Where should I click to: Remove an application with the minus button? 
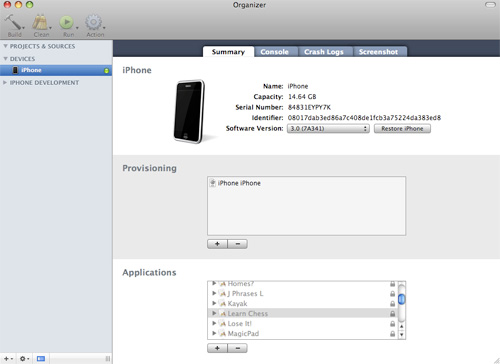[238, 348]
